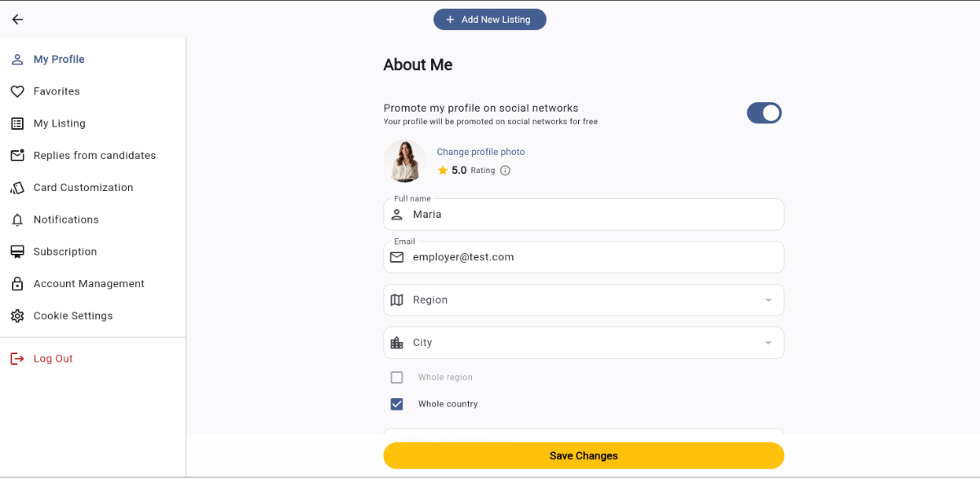Open Notifications settings

click(93, 220)
